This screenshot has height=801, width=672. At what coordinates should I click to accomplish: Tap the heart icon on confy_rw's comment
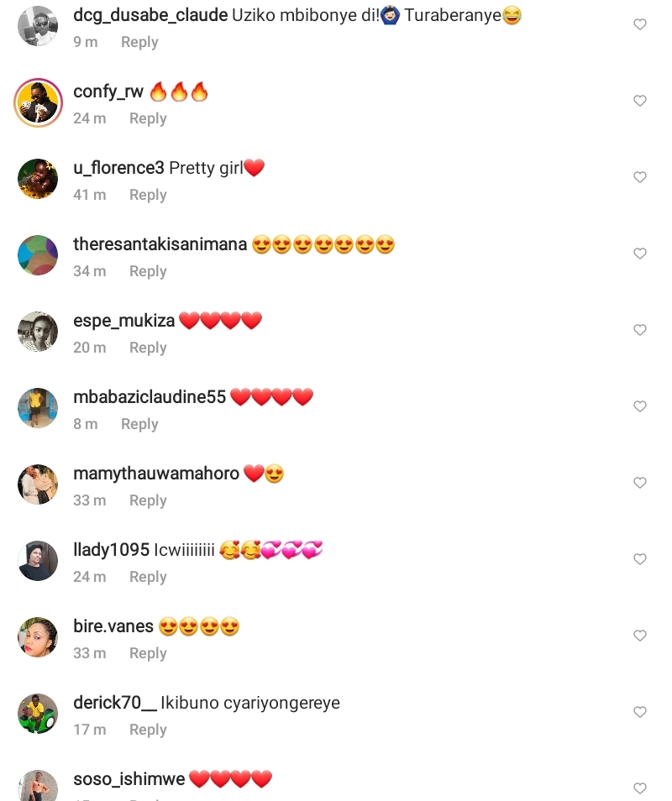pos(640,101)
